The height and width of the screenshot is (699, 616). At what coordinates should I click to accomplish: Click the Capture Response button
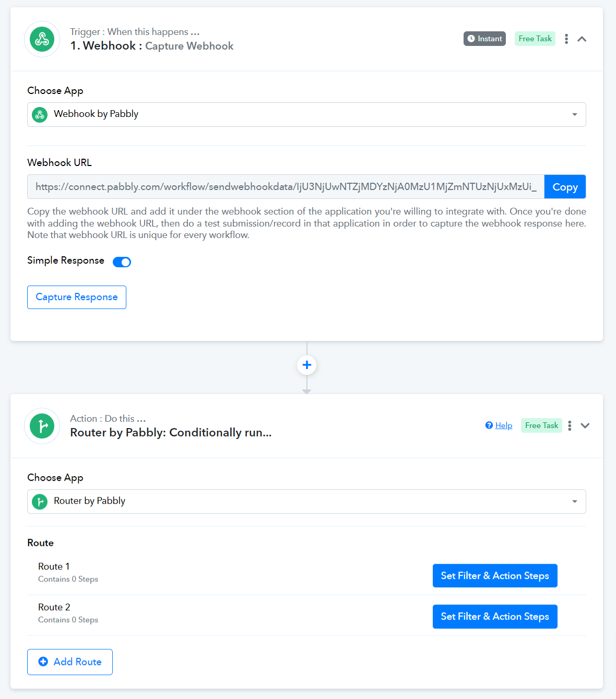77,297
